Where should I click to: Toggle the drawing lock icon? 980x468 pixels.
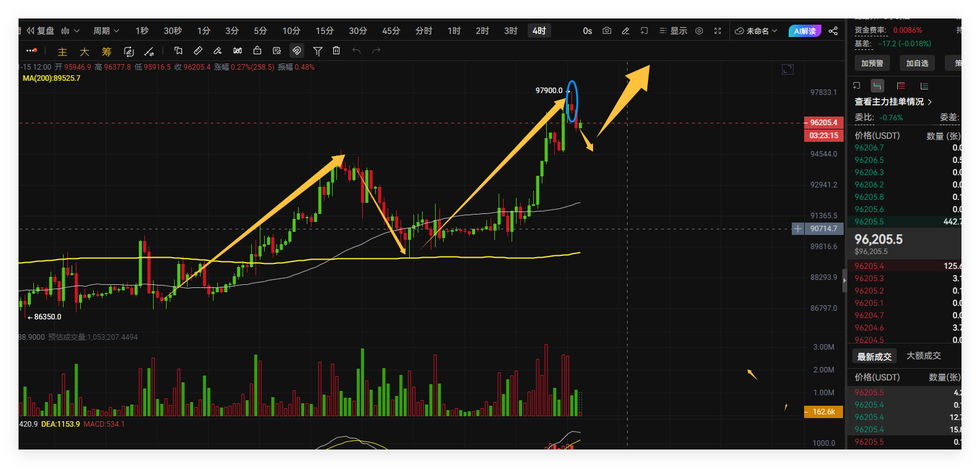tap(257, 51)
